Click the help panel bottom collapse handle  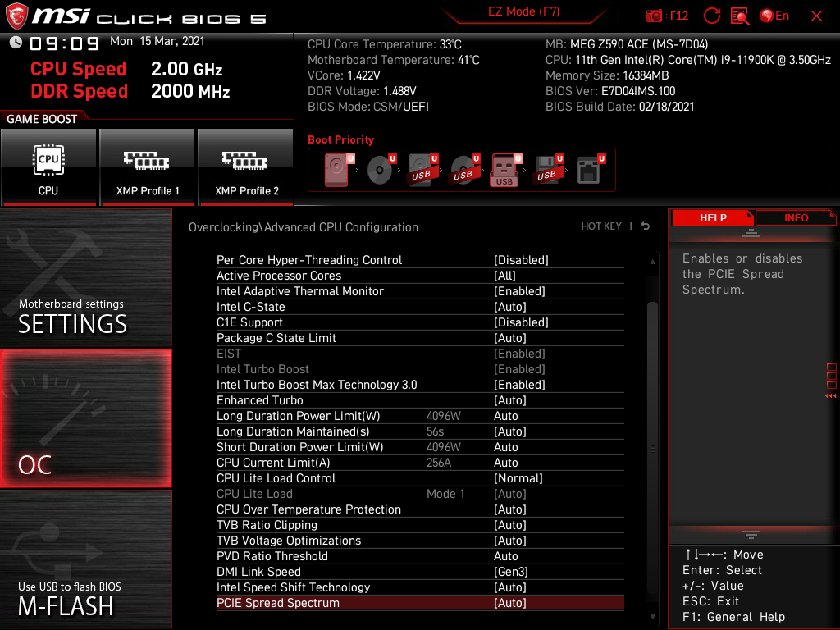tap(751, 535)
